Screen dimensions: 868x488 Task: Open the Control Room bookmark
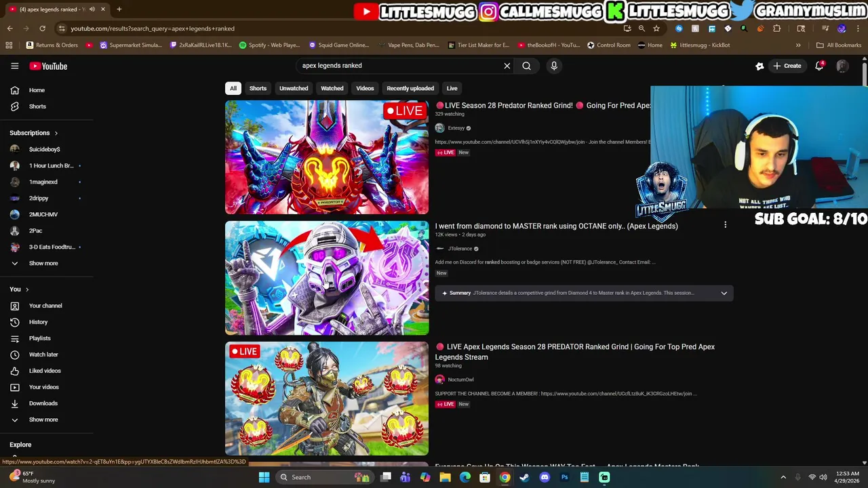click(x=608, y=45)
